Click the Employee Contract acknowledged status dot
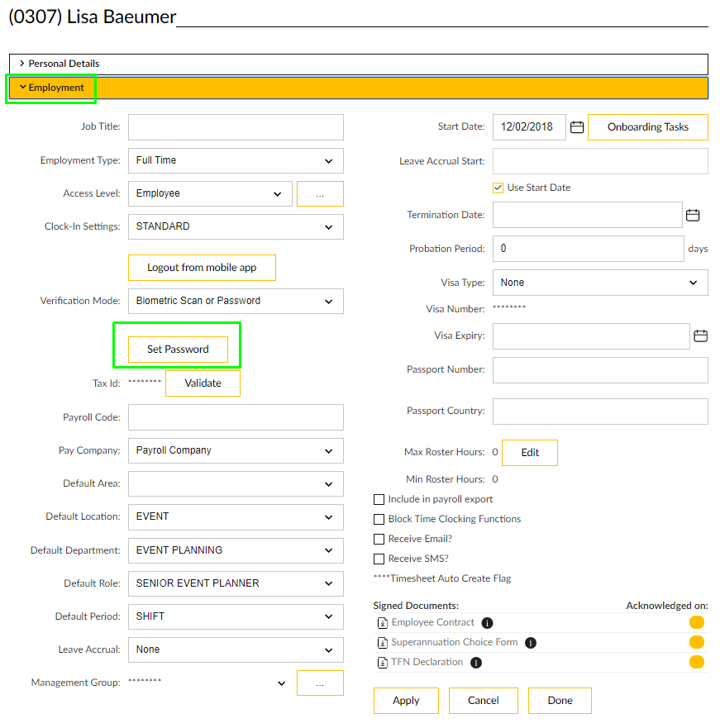This screenshot has width=720, height=728. (x=696, y=622)
